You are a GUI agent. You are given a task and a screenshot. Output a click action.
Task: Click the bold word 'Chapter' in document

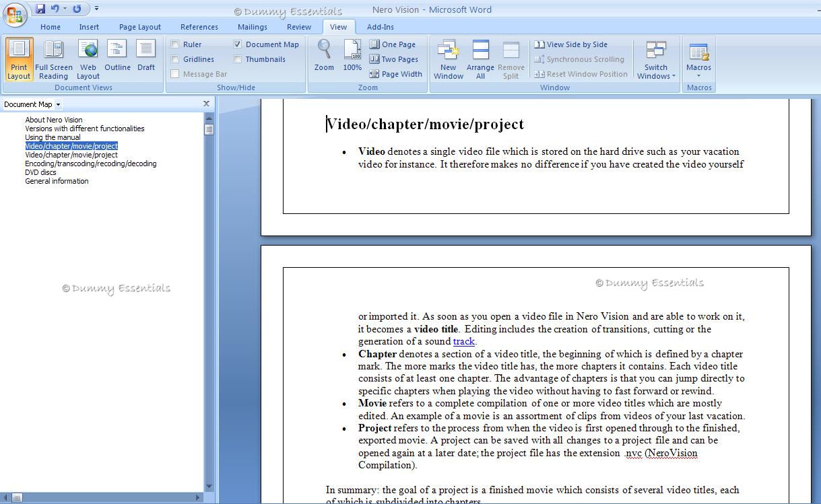pos(377,354)
